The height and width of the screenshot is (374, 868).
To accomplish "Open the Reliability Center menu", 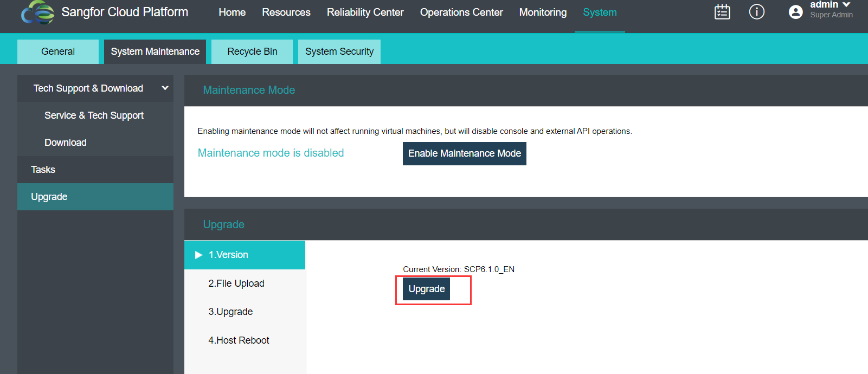I will pyautogui.click(x=365, y=12).
